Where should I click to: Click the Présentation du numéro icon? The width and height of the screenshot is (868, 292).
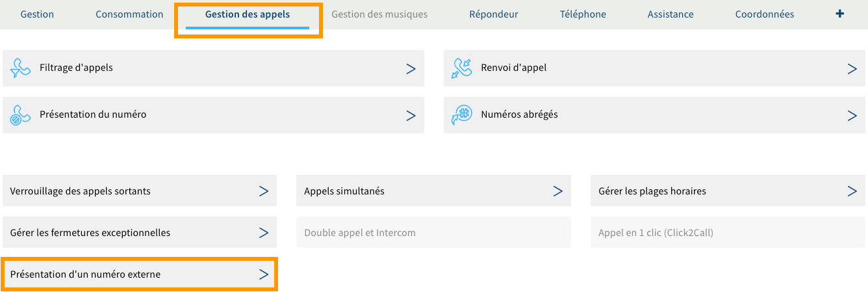(x=21, y=115)
